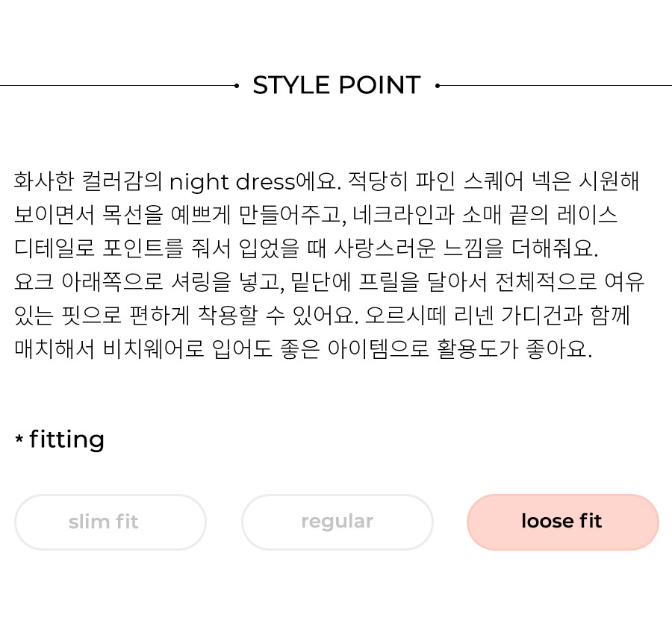Screen dimensions: 672x623
Task: Click the line beginning with 보이면서
Action: [316, 215]
